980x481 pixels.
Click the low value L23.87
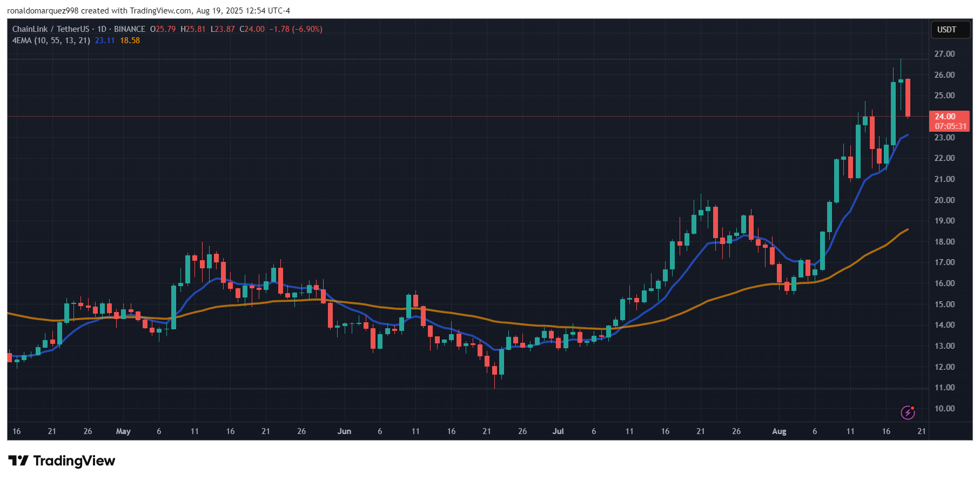[223, 29]
